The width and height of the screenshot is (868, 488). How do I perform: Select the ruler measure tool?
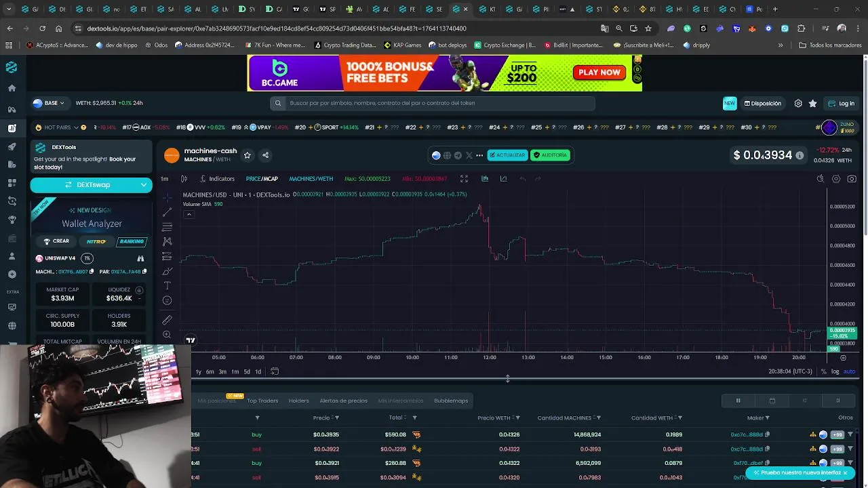[167, 320]
